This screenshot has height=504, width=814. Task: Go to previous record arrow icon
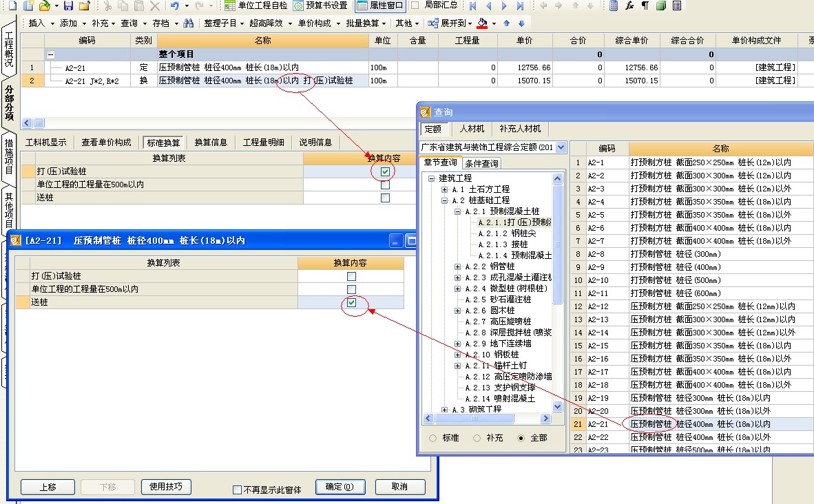click(x=488, y=6)
